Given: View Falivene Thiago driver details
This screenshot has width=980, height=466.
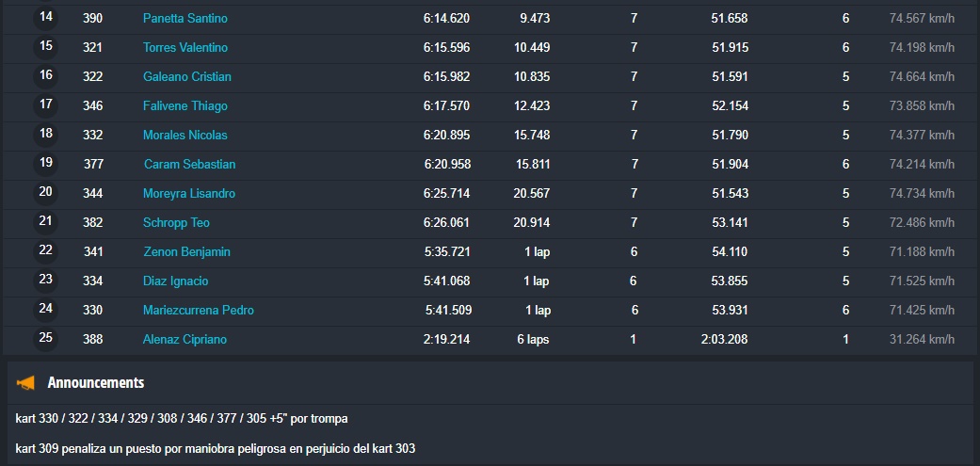Looking at the screenshot, I should coord(185,106).
